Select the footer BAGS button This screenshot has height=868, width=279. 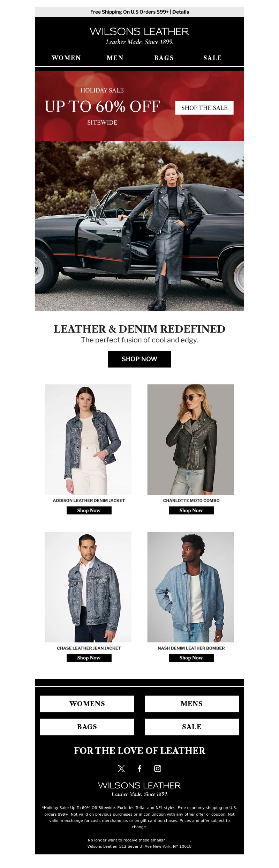pyautogui.click(x=87, y=727)
